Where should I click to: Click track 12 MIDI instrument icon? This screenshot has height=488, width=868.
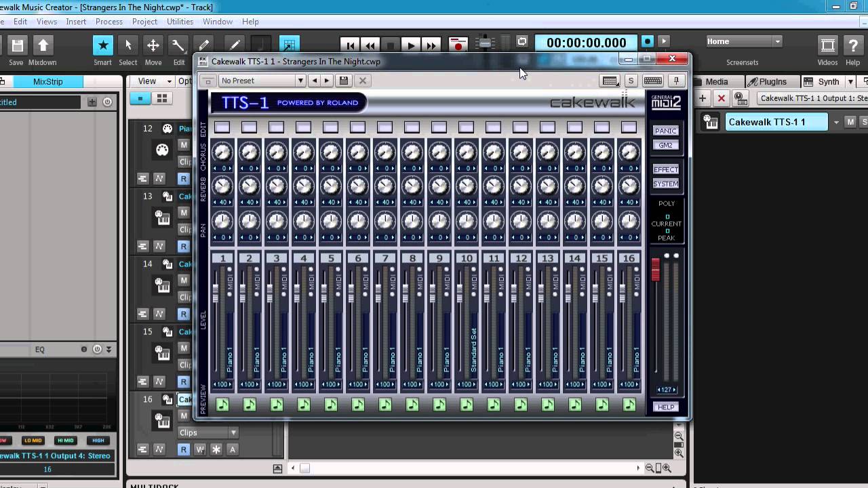click(x=162, y=150)
